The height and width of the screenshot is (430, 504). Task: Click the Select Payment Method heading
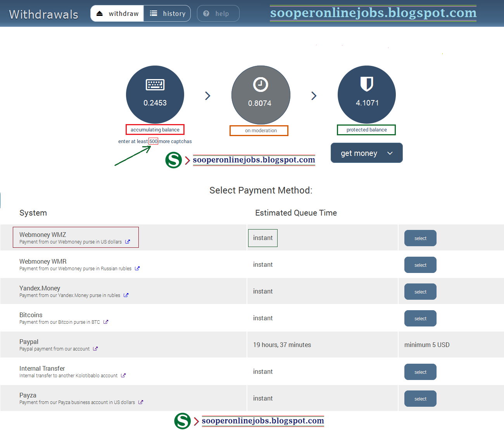pos(261,190)
